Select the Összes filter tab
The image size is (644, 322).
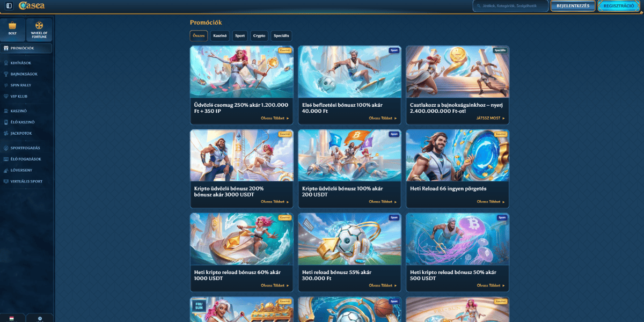tap(199, 36)
